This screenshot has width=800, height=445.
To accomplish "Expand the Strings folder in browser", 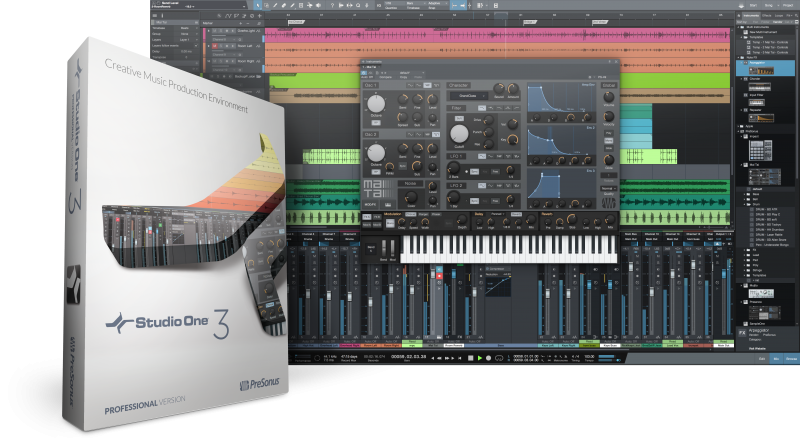I will click(744, 270).
